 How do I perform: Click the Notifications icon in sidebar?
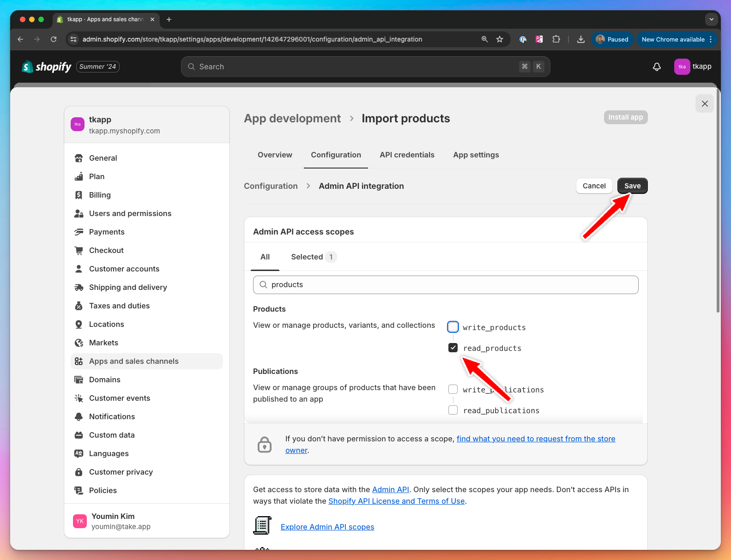click(79, 416)
